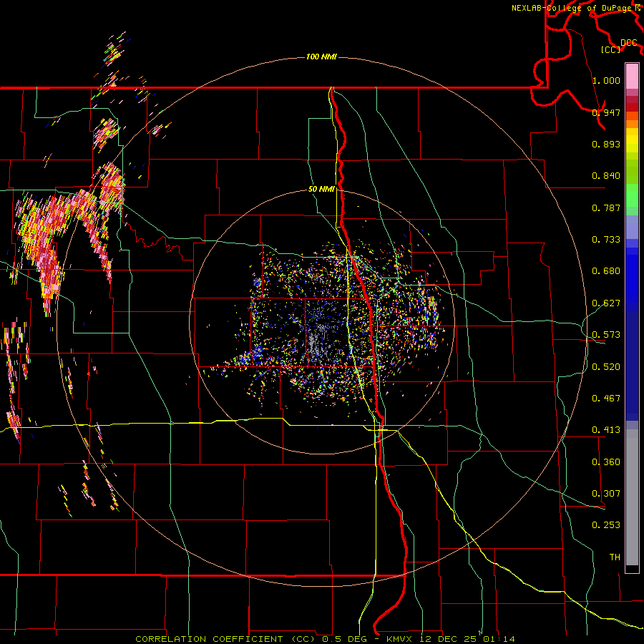
Task: Click the 0.5 DEG elevation text
Action: [x=345, y=639]
